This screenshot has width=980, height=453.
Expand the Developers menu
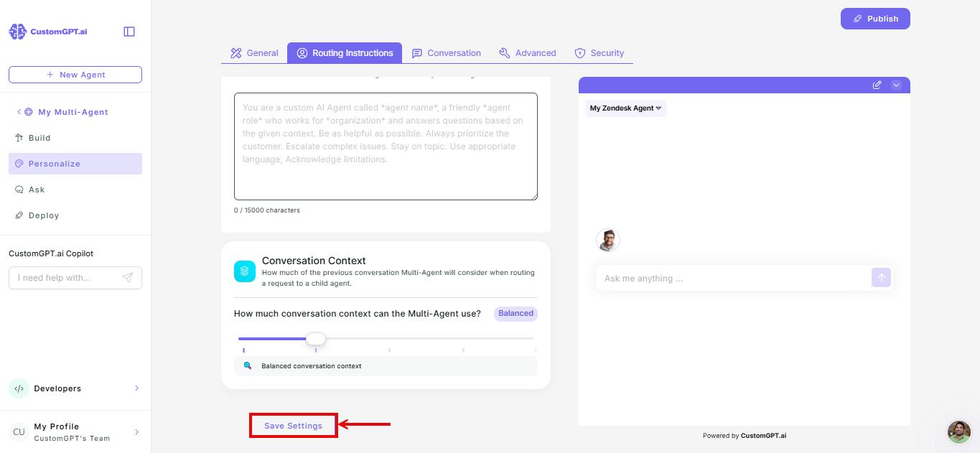(x=137, y=388)
